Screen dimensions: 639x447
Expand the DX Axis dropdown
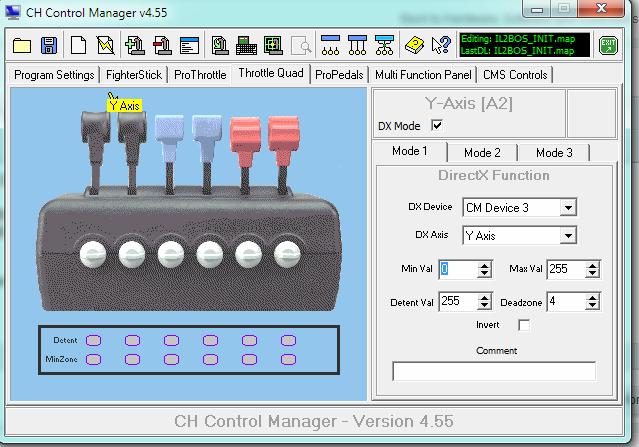coord(568,236)
